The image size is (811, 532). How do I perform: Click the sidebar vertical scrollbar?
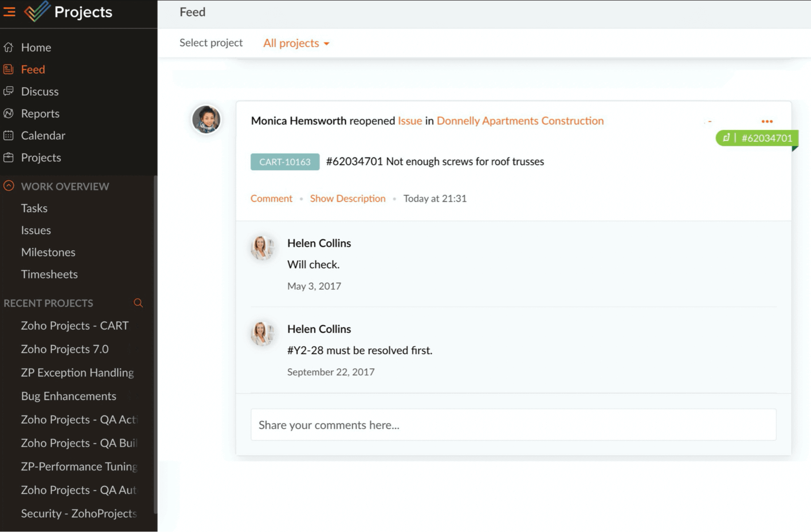[x=156, y=345]
